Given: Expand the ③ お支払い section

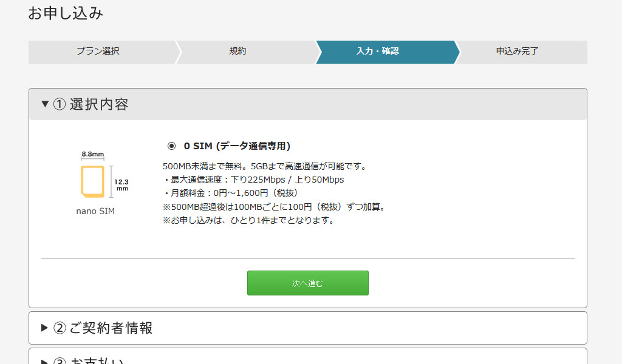Looking at the screenshot, I should (x=308, y=357).
